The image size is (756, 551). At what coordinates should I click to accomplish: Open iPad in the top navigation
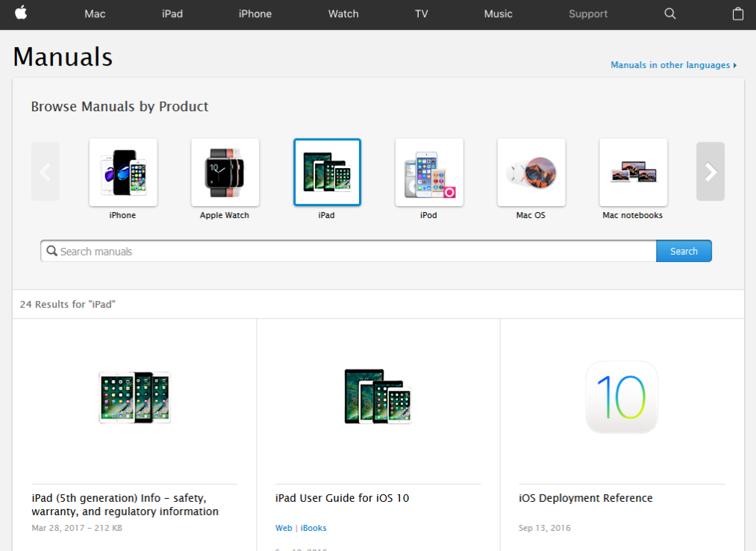172,14
